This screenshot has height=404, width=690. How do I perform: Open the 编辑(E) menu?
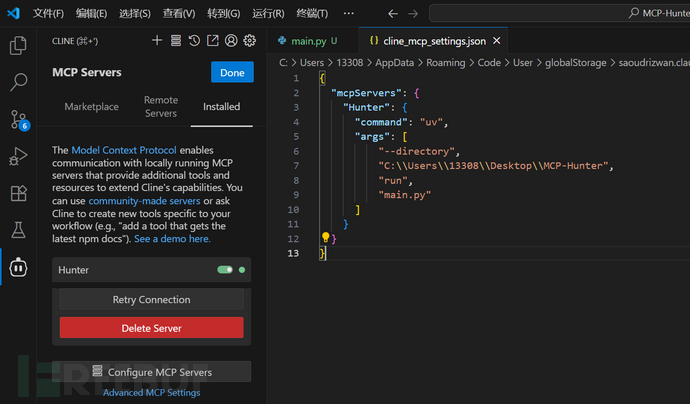(91, 13)
